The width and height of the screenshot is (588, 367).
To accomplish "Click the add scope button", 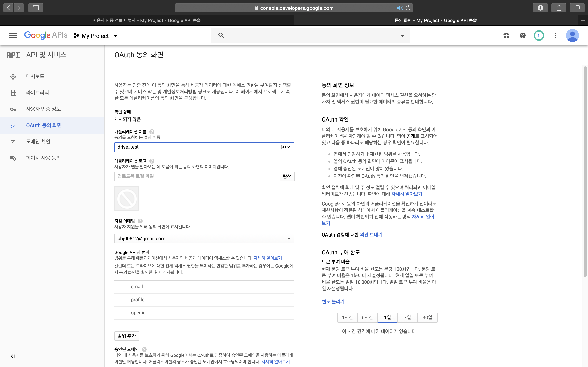I will click(126, 336).
